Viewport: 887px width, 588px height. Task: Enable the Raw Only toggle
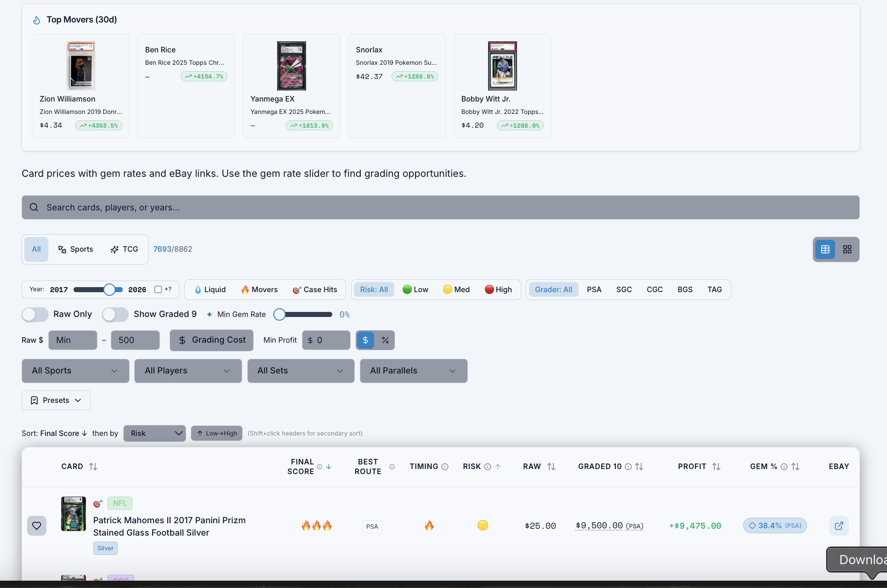(34, 315)
